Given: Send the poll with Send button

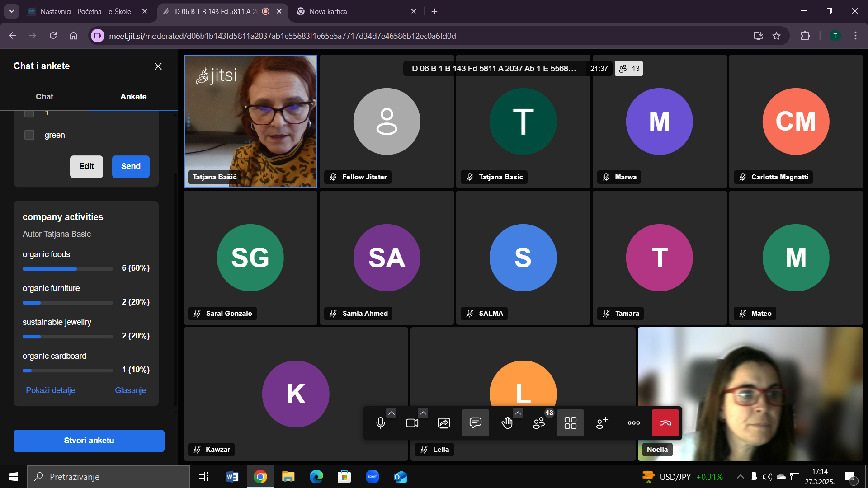Looking at the screenshot, I should [x=131, y=167].
